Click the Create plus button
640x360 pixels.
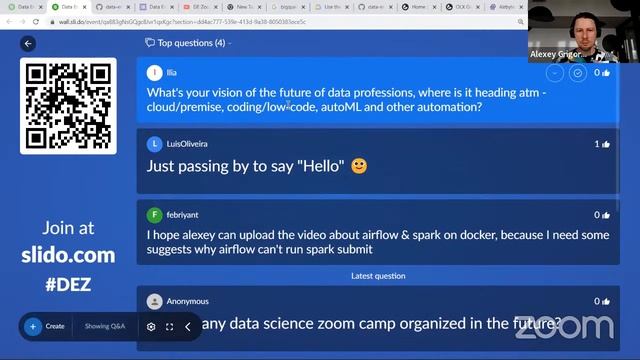33,327
